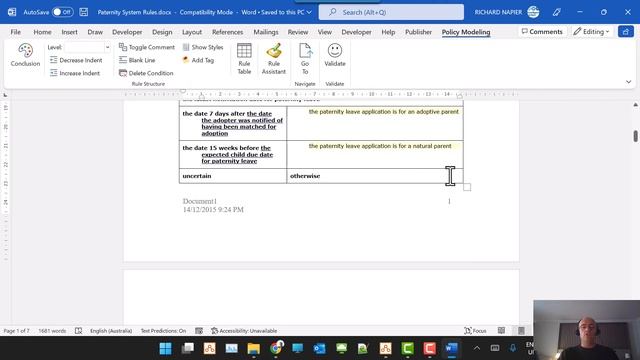Click the Share button icon

(x=626, y=31)
